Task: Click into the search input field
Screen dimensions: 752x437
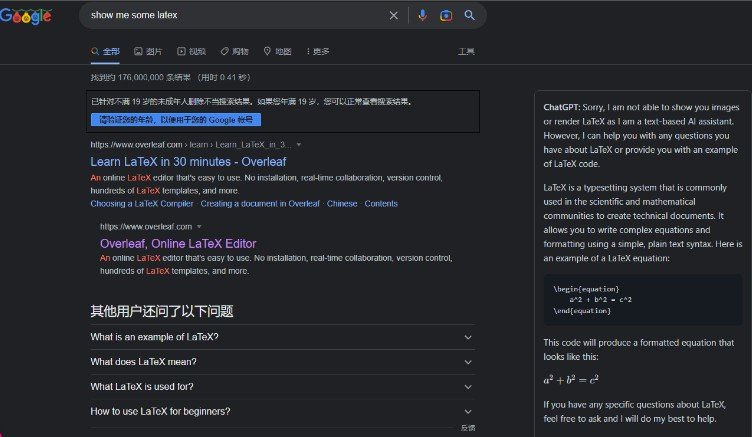Action: coord(235,15)
